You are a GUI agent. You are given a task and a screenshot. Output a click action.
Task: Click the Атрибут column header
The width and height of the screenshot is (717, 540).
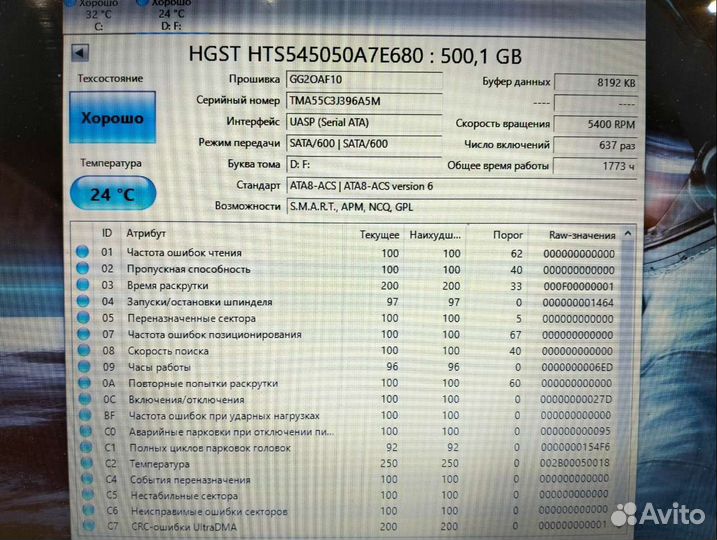click(146, 233)
